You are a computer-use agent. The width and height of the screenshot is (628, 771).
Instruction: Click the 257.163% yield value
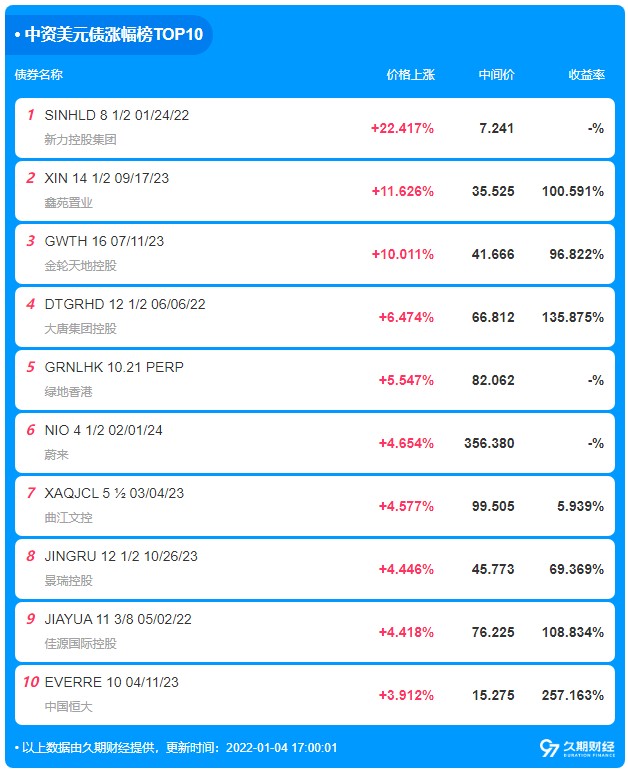572,695
